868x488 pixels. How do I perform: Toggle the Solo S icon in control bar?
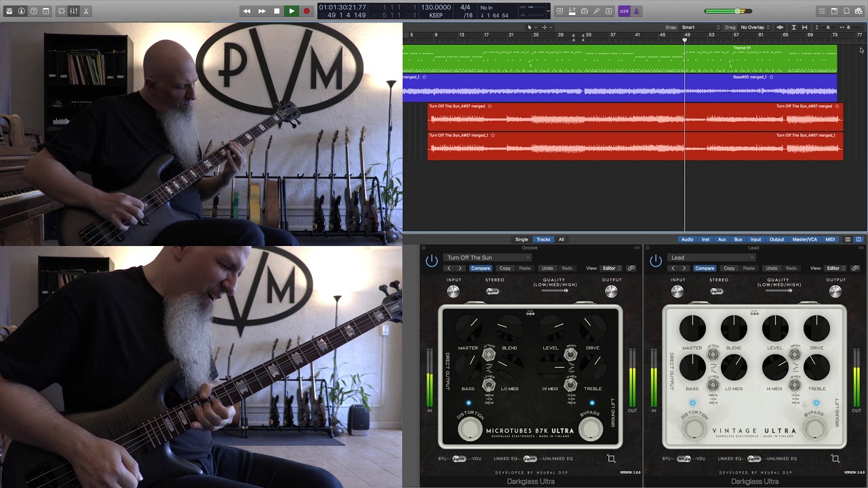[x=609, y=11]
